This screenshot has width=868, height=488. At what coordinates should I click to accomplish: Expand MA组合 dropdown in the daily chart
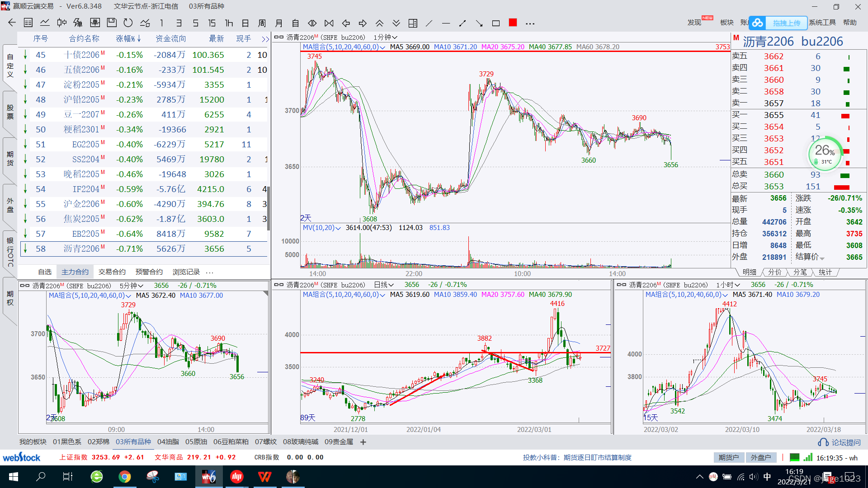(x=382, y=295)
